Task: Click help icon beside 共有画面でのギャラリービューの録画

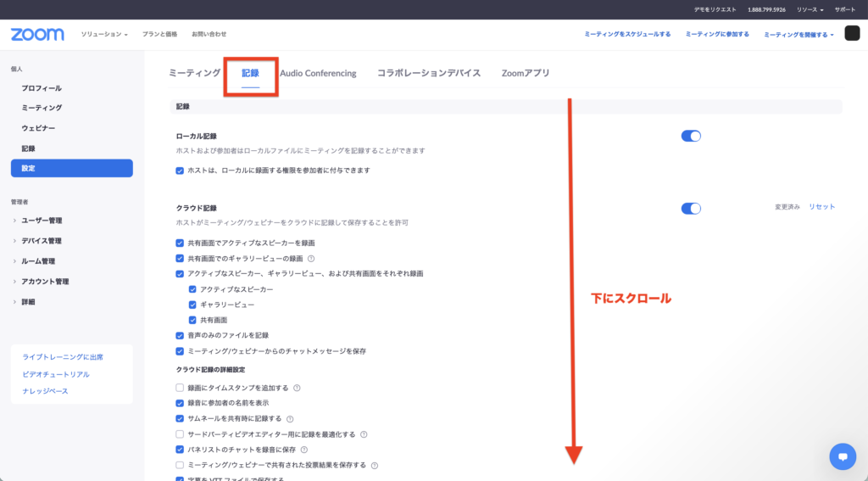Action: pyautogui.click(x=311, y=259)
